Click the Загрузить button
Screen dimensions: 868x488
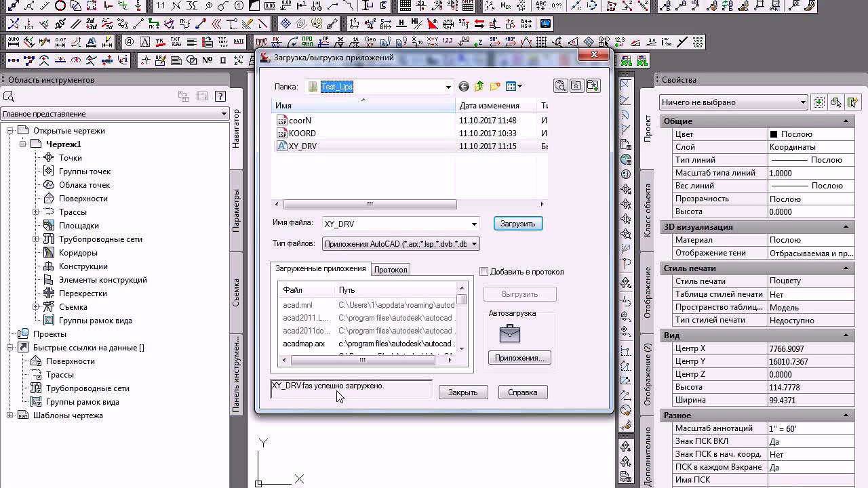[518, 224]
